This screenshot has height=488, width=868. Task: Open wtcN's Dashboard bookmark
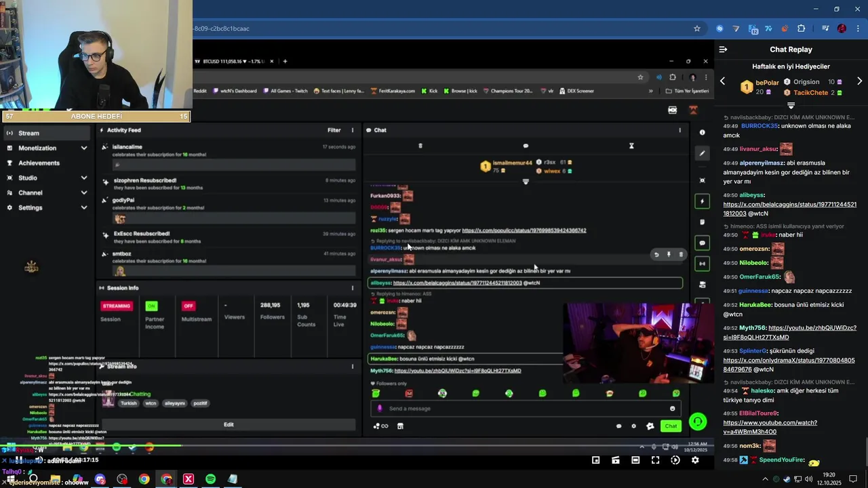tap(234, 91)
